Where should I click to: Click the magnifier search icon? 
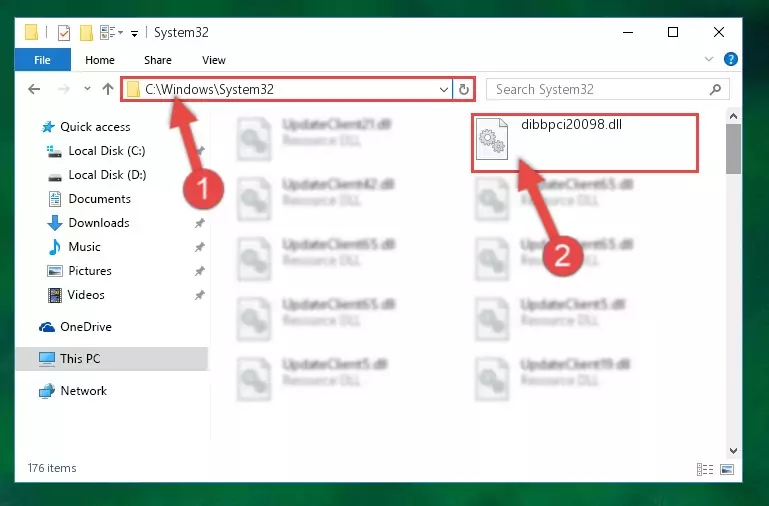click(x=716, y=89)
